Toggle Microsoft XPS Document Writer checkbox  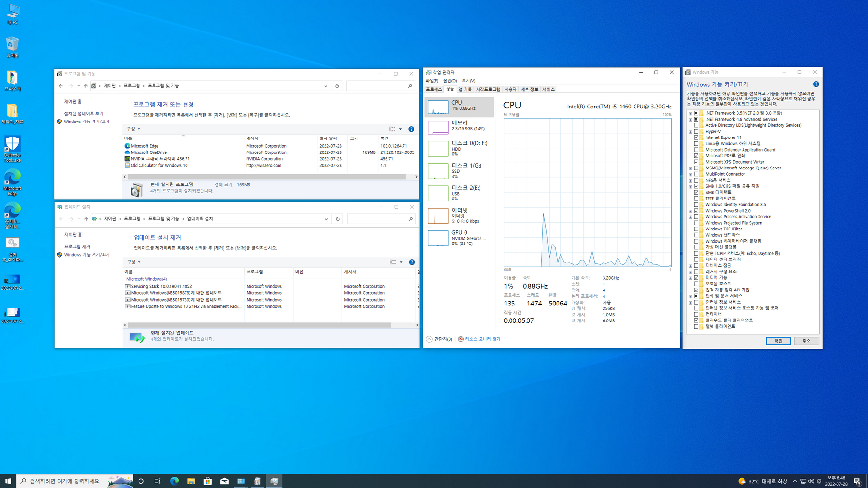697,162
